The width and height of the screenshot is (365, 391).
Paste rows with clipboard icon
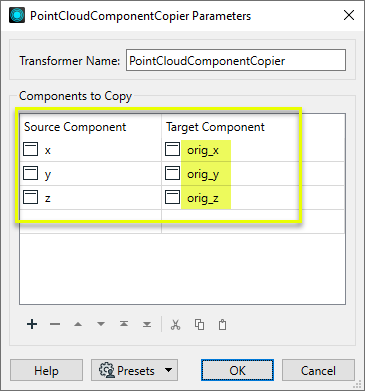(x=222, y=324)
